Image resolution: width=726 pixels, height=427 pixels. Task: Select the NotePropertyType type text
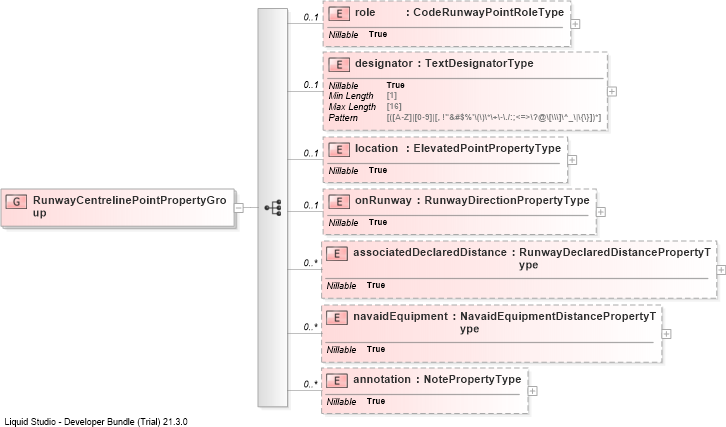472,379
